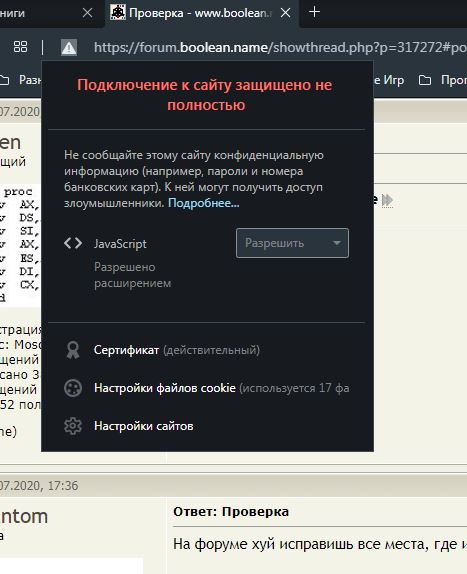Open Настройки сайтов
This screenshot has width=467, height=574.
pyautogui.click(x=143, y=426)
